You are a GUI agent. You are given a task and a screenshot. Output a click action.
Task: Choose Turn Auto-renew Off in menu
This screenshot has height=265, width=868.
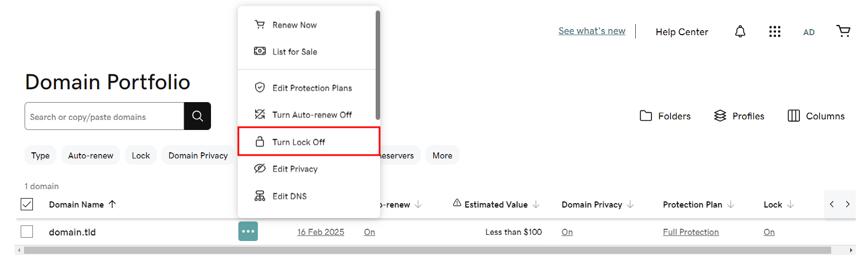pyautogui.click(x=311, y=115)
